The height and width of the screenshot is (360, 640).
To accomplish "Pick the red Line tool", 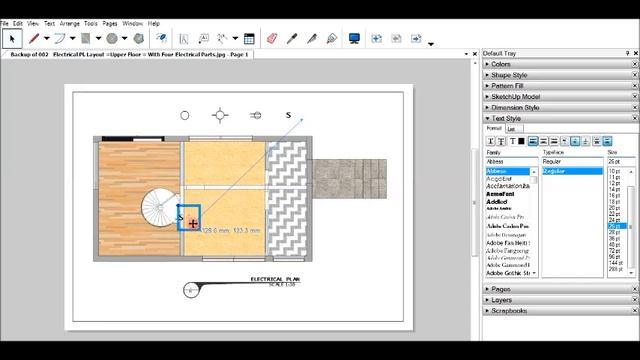I will 34,39.
